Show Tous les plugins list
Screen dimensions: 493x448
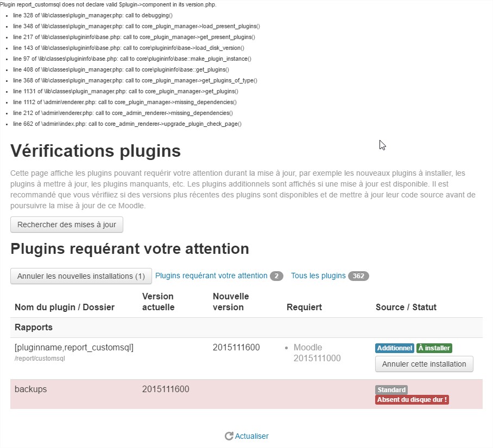[x=318, y=276]
